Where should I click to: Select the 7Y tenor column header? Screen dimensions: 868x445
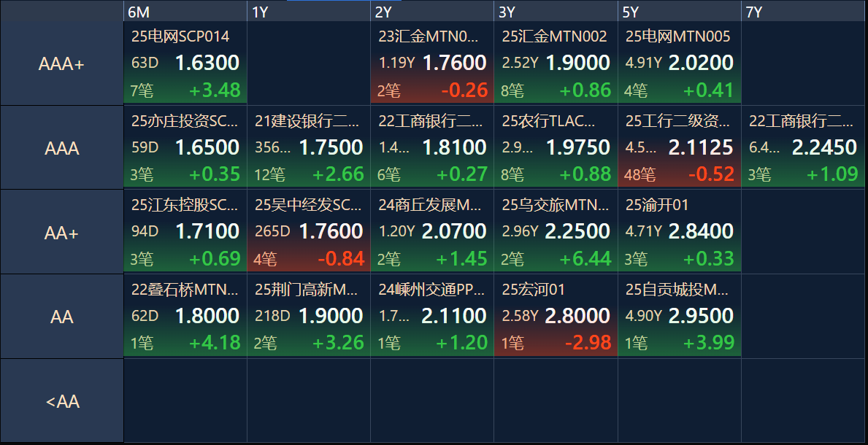[x=804, y=12]
